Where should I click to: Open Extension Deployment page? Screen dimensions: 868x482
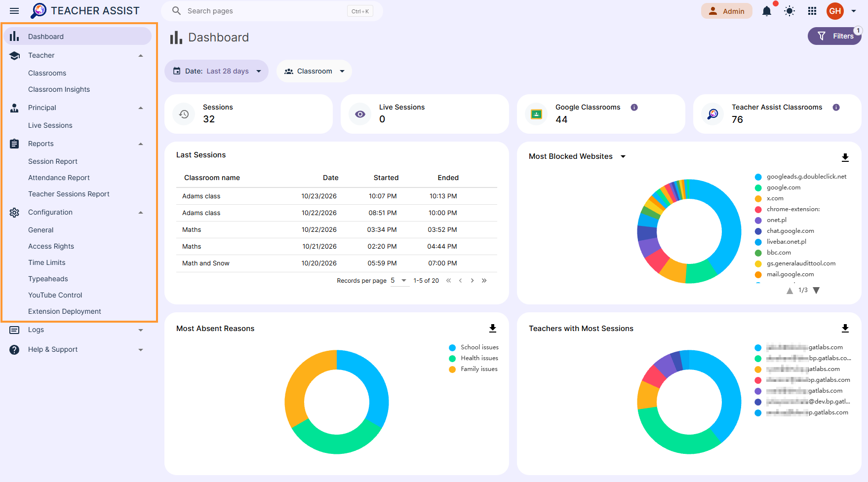pos(64,311)
